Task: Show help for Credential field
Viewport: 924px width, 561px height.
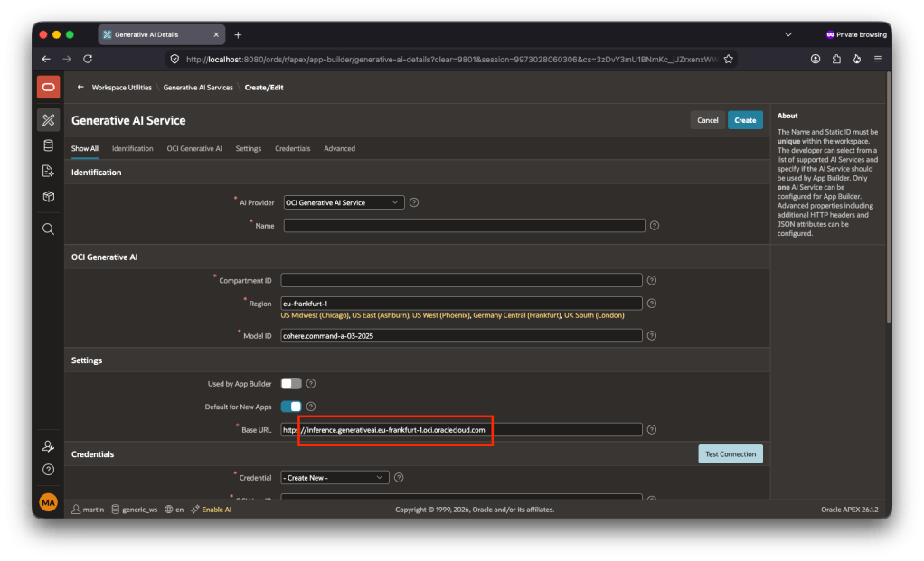Action: coord(399,477)
